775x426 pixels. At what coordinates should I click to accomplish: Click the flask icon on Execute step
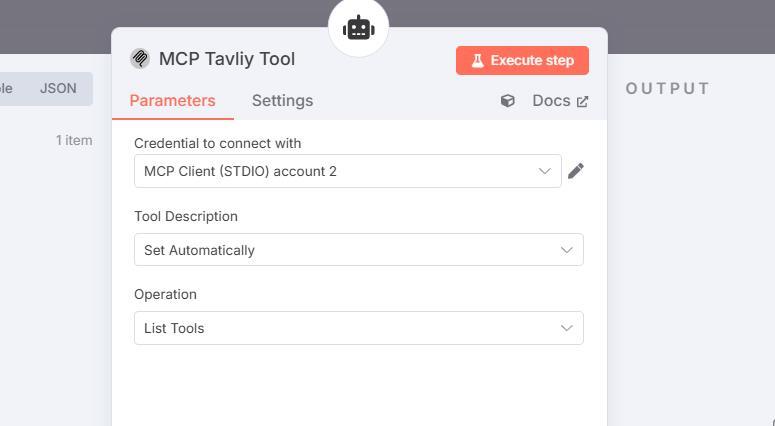(x=477, y=60)
